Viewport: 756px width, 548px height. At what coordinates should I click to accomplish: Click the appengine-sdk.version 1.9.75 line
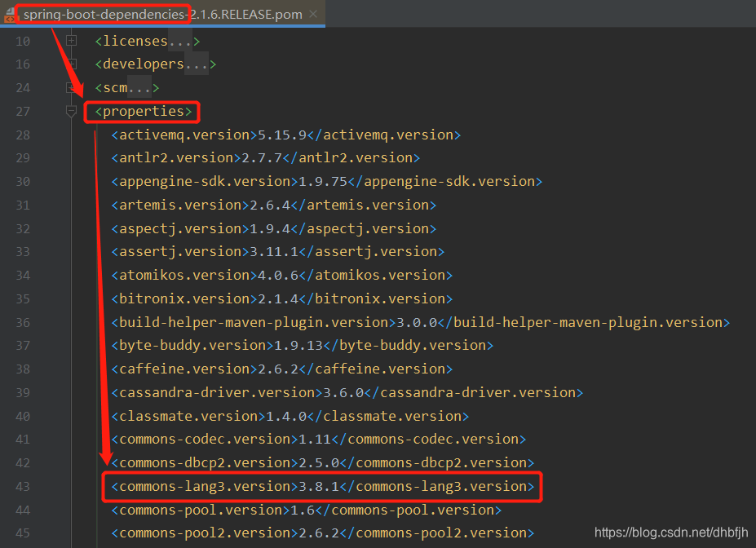click(327, 181)
